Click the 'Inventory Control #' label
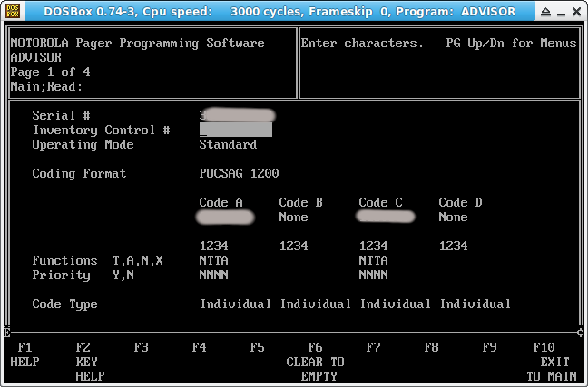 pyautogui.click(x=102, y=130)
